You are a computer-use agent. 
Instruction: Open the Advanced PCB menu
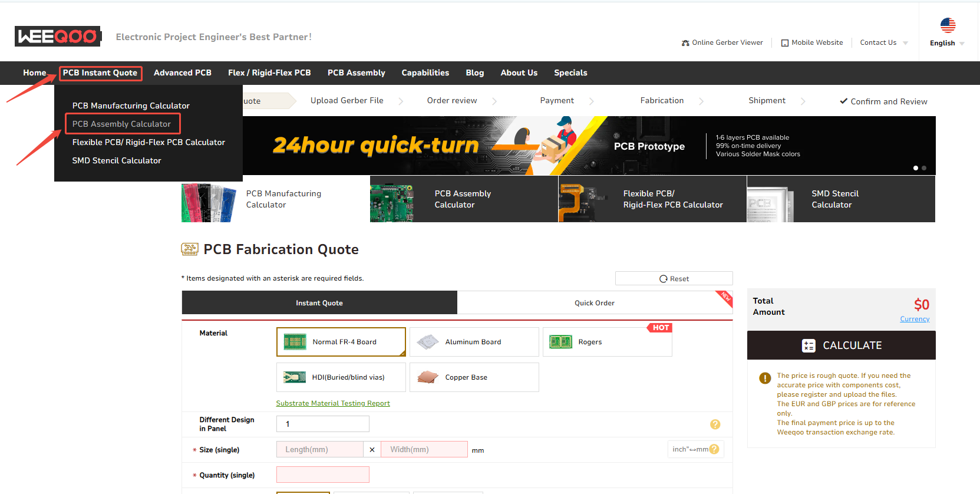(182, 73)
